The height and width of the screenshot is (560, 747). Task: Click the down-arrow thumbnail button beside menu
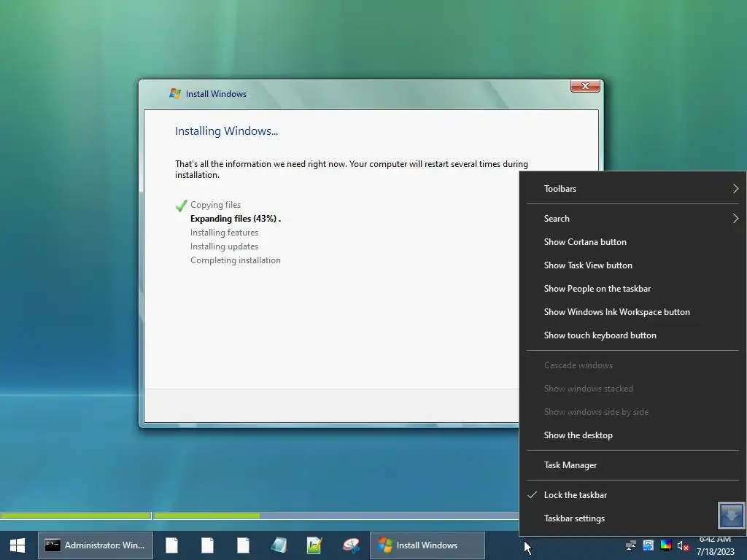click(x=731, y=516)
